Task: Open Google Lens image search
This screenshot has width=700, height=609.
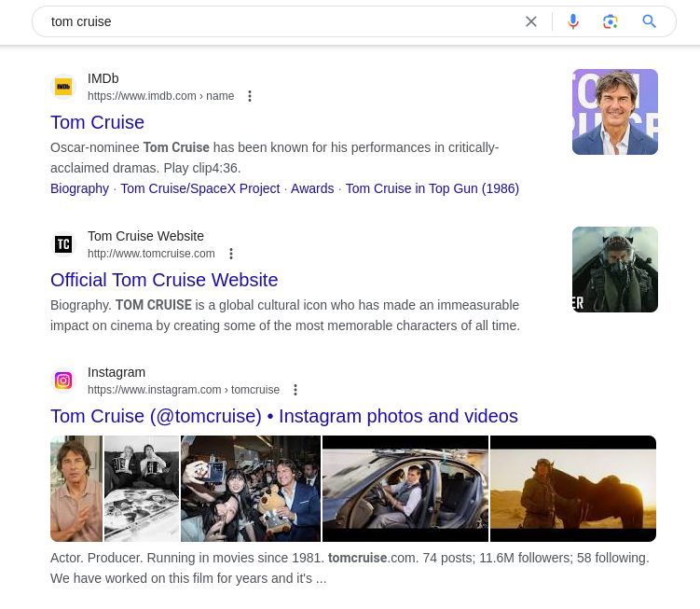Action: pyautogui.click(x=611, y=21)
